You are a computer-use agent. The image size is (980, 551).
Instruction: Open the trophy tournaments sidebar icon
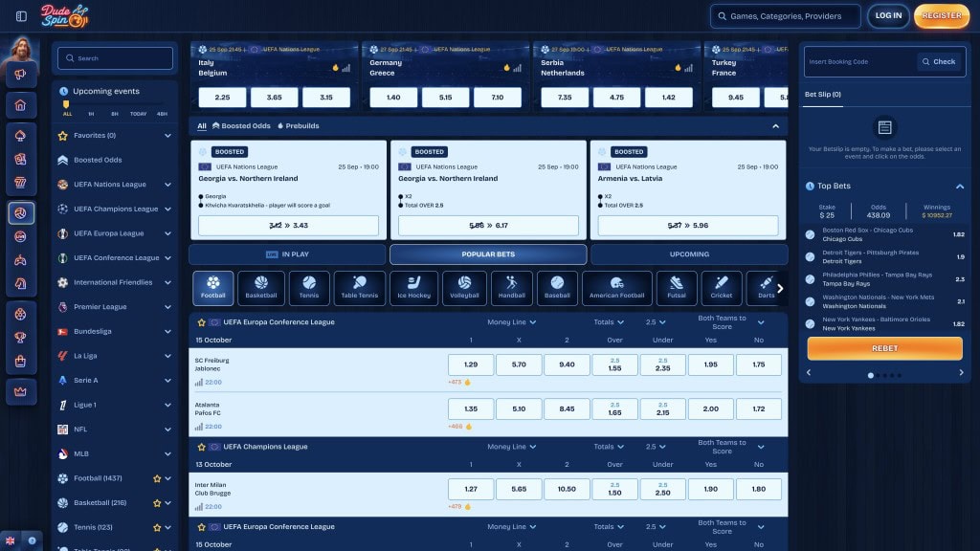tap(21, 338)
